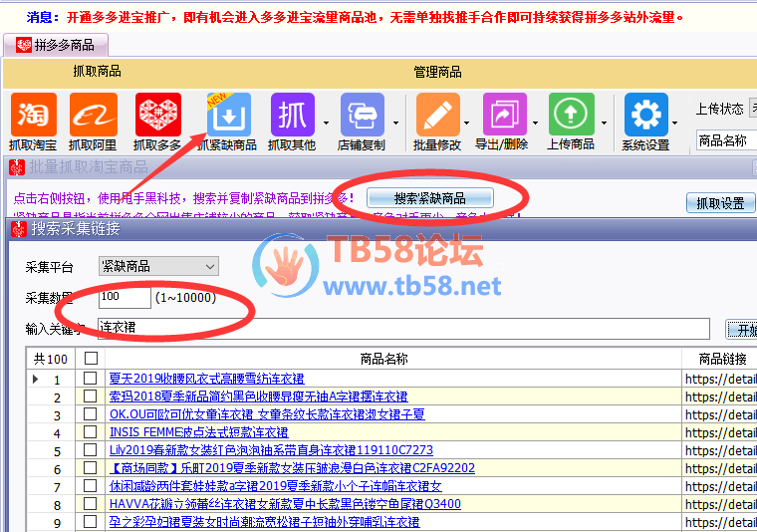Expand dropdown arrow next to 系统设置
Viewport: 757px width, 532px height.
coord(679,124)
